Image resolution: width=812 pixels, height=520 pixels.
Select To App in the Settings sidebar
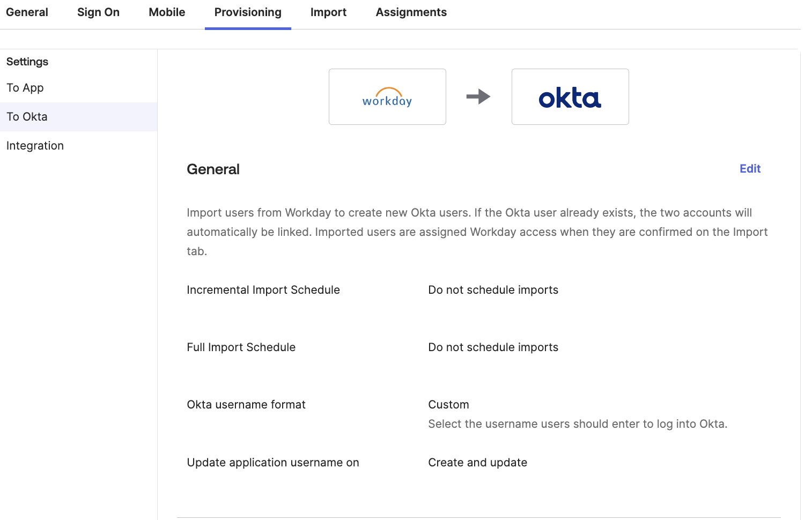coord(25,87)
